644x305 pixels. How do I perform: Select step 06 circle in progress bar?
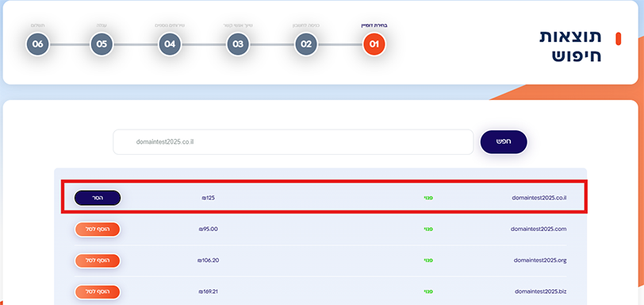pos(37,44)
